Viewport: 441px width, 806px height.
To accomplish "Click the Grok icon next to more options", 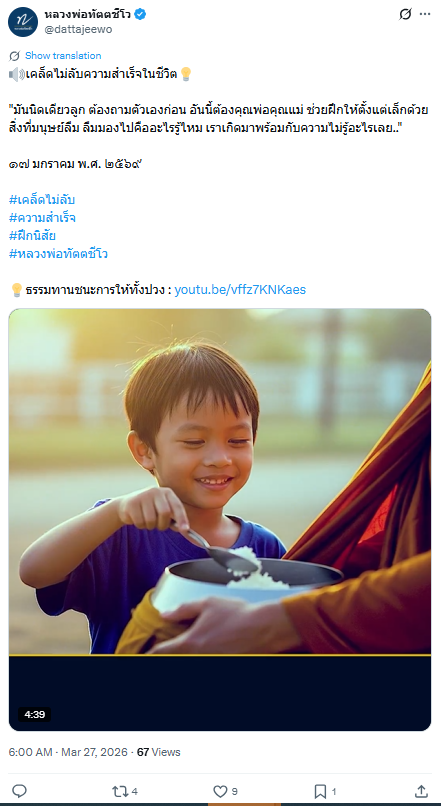I will [405, 14].
